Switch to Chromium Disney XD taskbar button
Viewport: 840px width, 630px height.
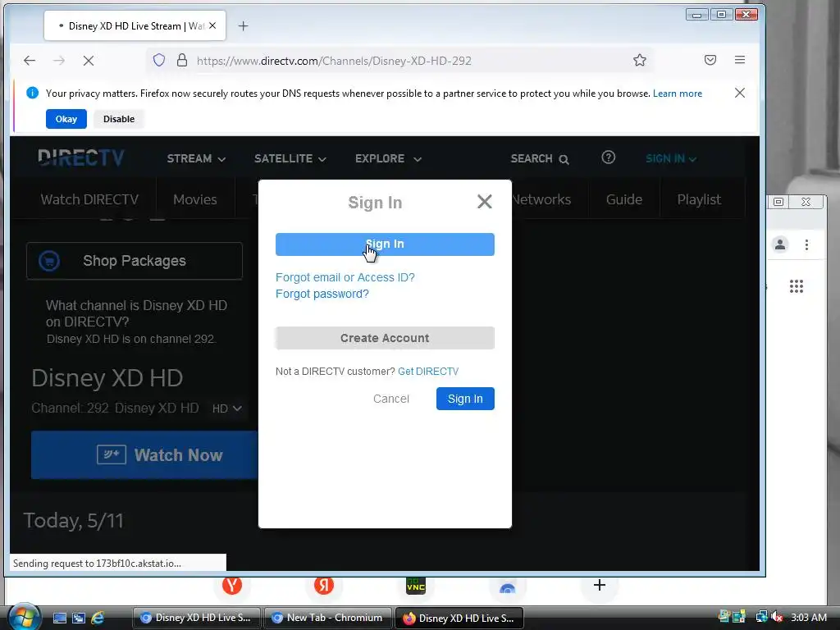pos(196,618)
